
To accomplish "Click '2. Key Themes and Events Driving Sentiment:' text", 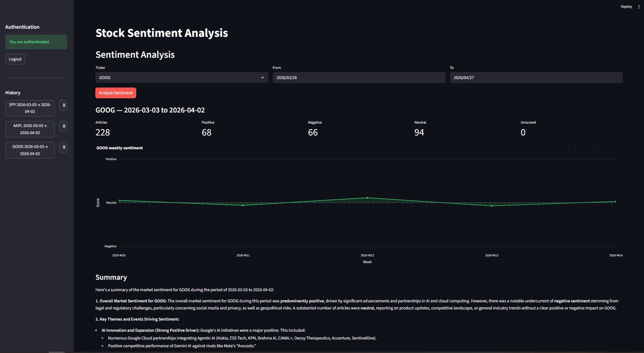I will [x=137, y=319].
